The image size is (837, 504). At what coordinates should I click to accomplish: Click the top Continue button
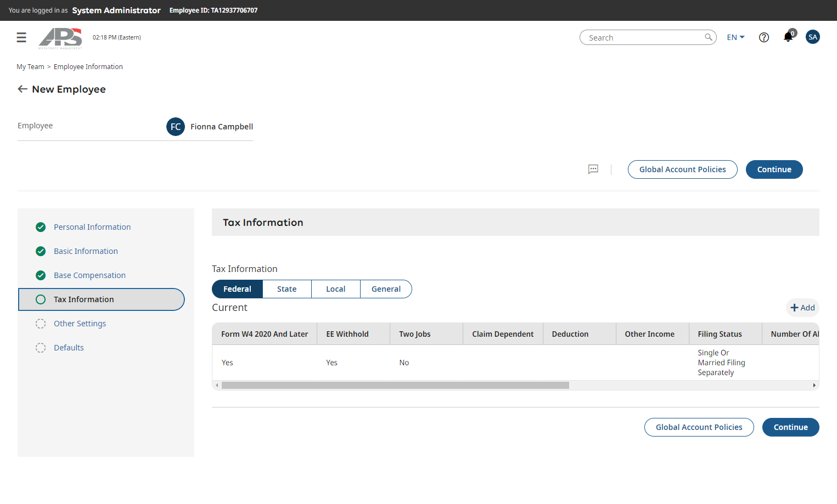774,169
